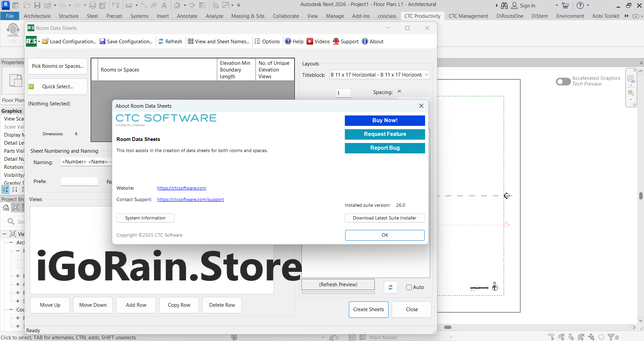Screen dimensions: 644x341
Task: Click the Options list icon
Action: (258, 41)
